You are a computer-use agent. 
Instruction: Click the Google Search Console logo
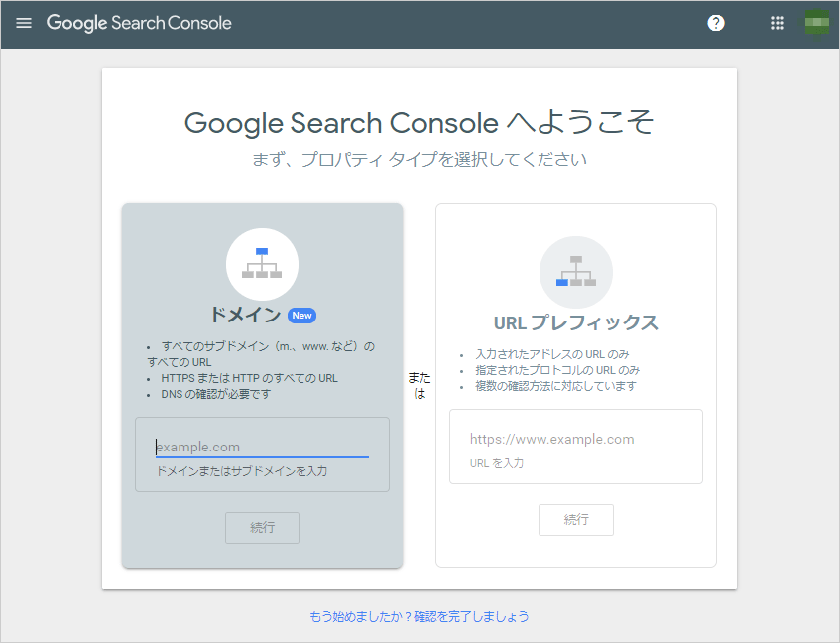pyautogui.click(x=139, y=22)
